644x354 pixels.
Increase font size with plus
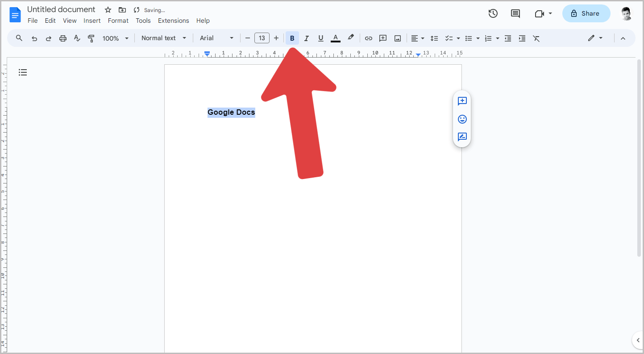276,38
